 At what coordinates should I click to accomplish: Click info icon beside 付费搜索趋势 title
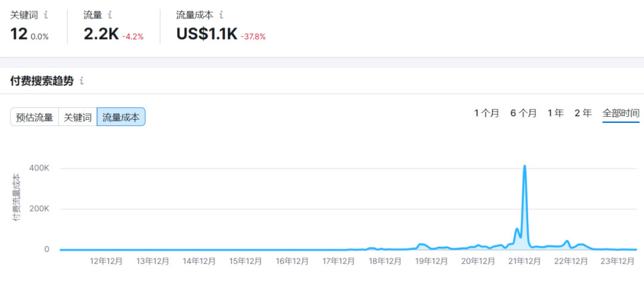[82, 81]
